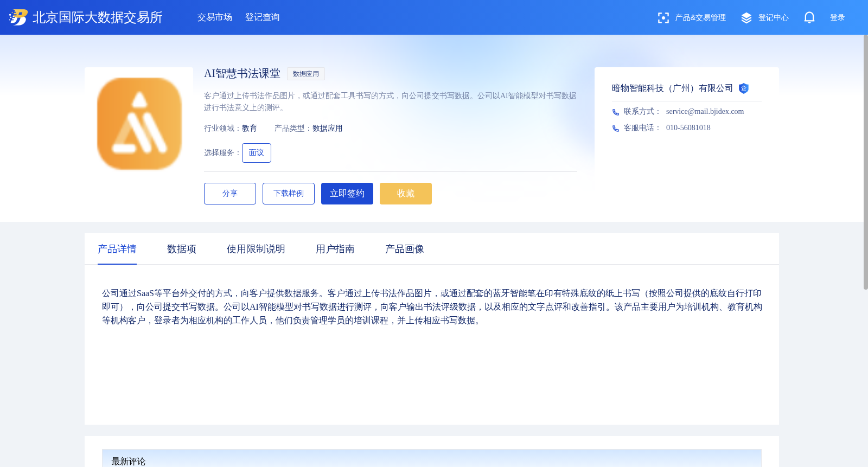Click the 登录 link
Screen dimensions: 868x467
[838, 18]
